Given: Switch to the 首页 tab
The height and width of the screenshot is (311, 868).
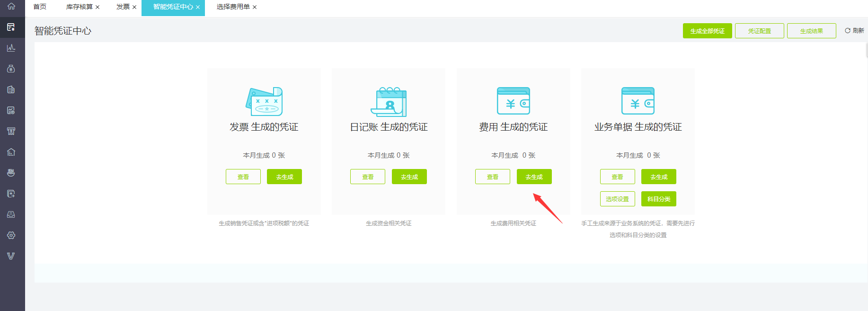Looking at the screenshot, I should [40, 7].
